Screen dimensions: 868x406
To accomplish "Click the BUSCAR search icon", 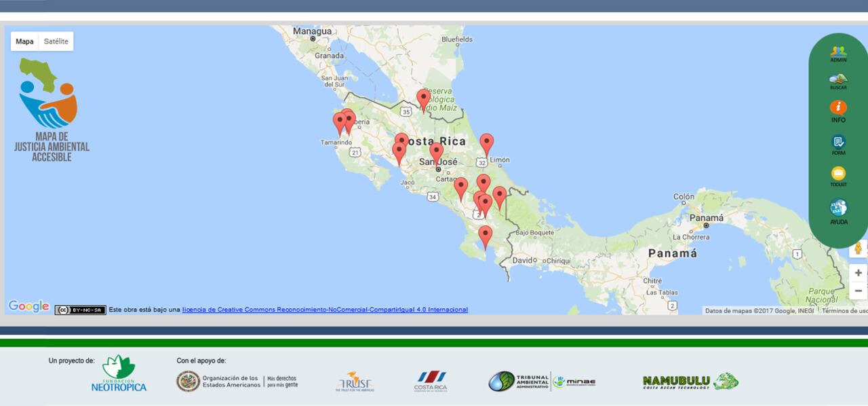I will coord(838,81).
